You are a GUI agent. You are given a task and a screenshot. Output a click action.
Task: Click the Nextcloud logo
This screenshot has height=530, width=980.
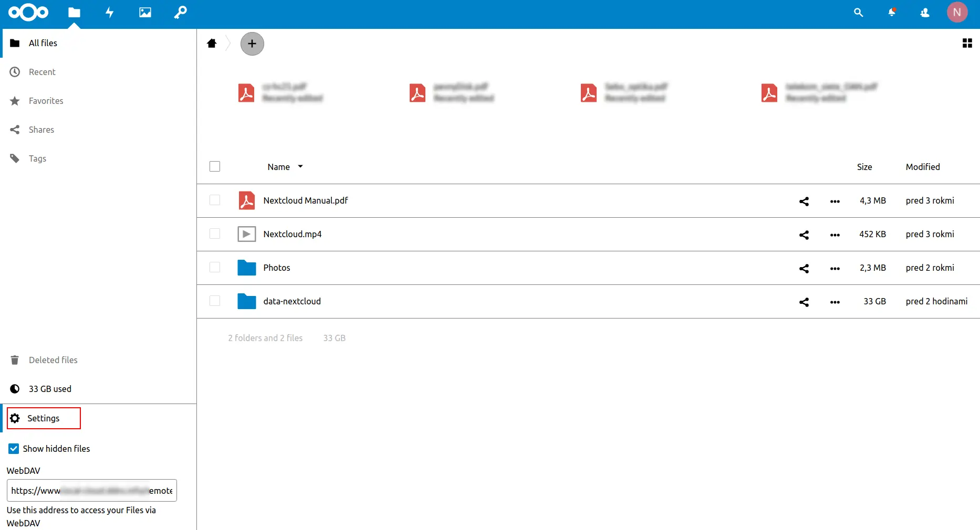28,12
